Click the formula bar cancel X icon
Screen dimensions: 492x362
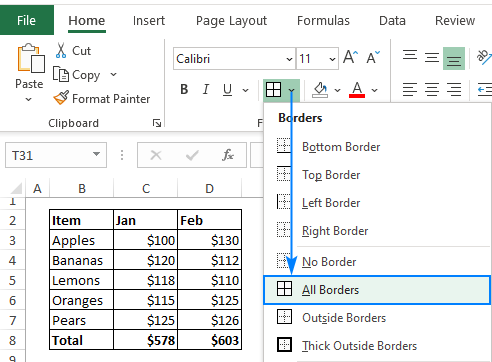(156, 155)
